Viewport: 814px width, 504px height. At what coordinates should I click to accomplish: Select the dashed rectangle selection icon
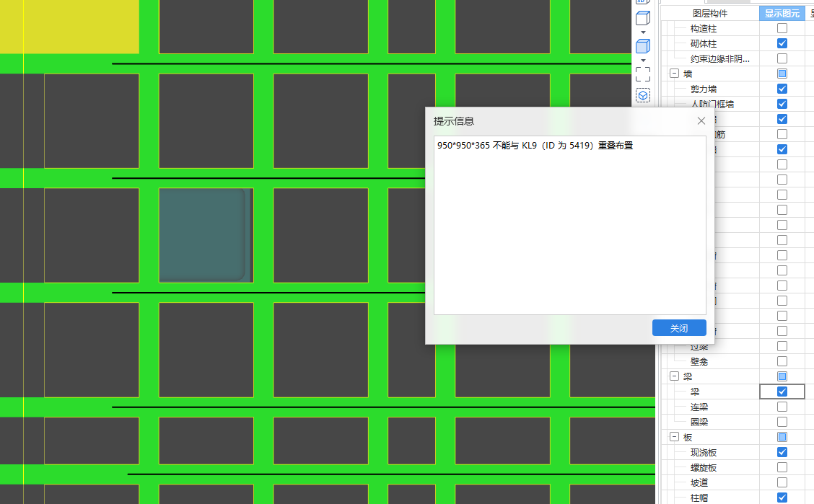coord(643,74)
